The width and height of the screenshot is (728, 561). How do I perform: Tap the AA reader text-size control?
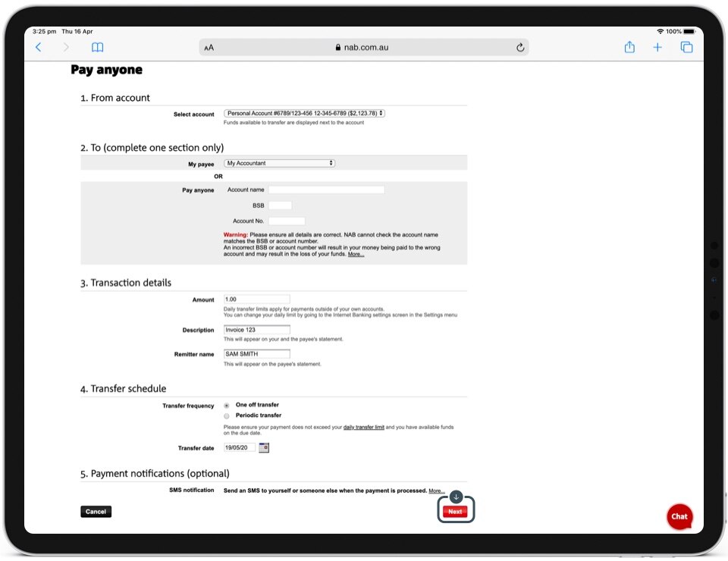coord(209,47)
